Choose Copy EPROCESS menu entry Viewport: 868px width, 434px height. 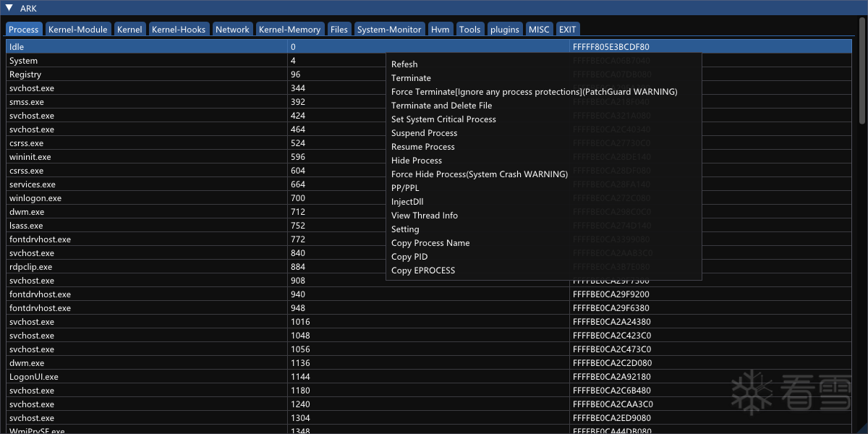click(x=423, y=271)
